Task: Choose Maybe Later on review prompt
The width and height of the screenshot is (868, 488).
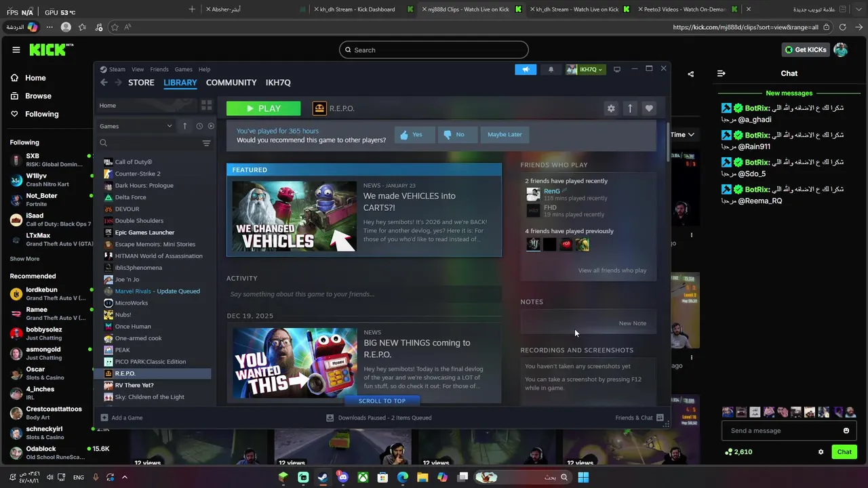Action: point(505,134)
